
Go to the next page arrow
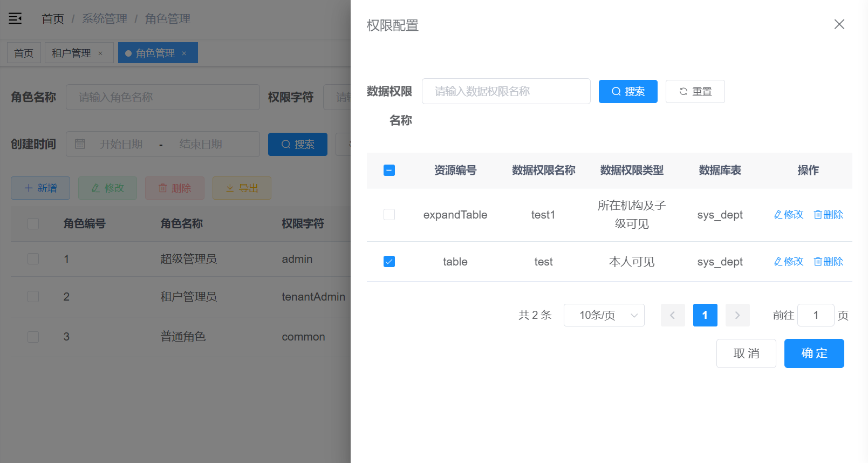pos(737,315)
